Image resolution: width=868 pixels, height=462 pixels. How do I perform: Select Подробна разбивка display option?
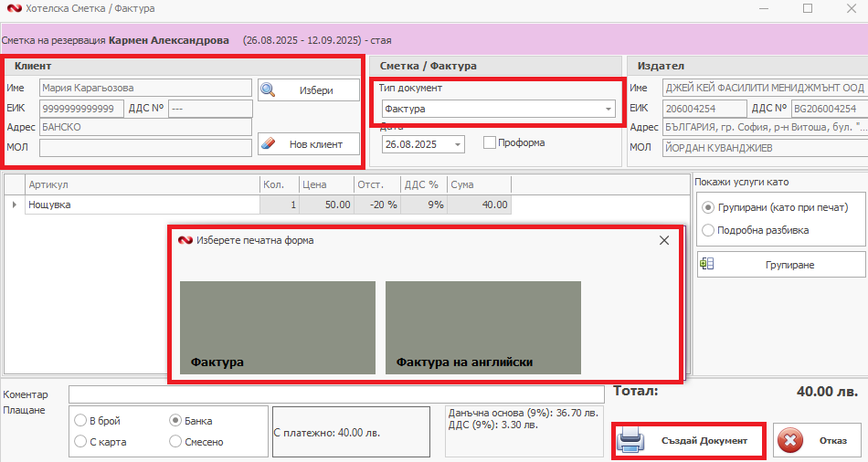(707, 230)
